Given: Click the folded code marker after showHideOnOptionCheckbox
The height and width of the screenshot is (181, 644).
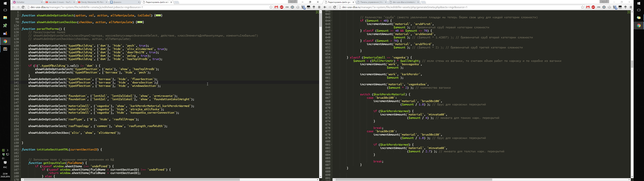Looking at the screenshot, I should point(140,22).
